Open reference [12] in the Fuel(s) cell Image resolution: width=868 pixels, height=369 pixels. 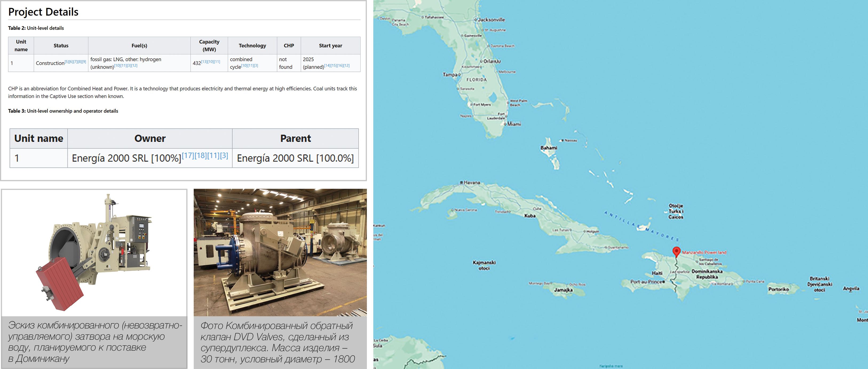(x=134, y=65)
